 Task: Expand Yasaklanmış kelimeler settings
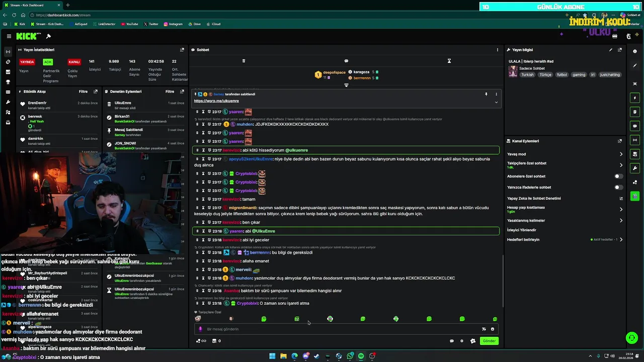click(621, 220)
